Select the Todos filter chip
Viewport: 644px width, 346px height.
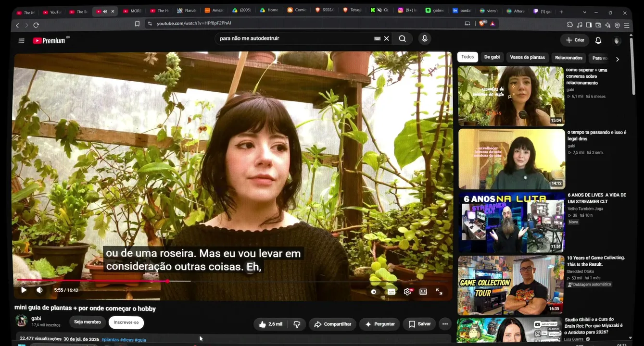[x=467, y=57]
